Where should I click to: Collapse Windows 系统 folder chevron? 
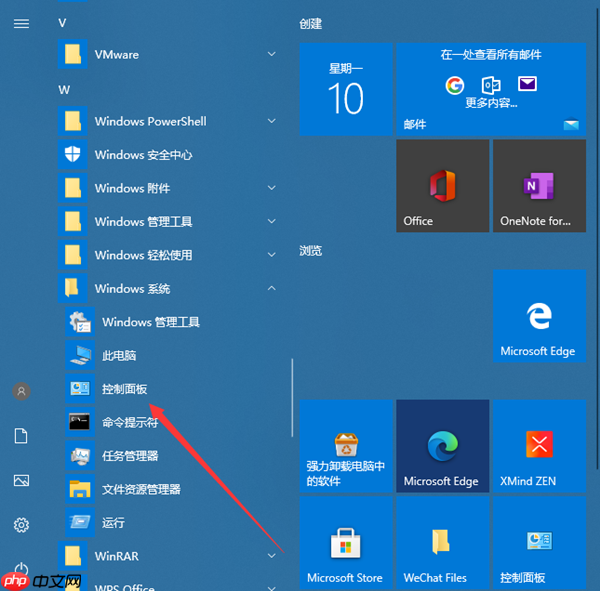tap(272, 288)
